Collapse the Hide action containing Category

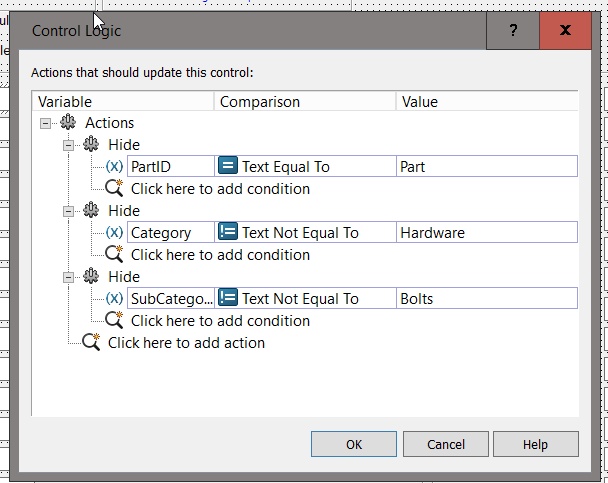tap(68, 212)
